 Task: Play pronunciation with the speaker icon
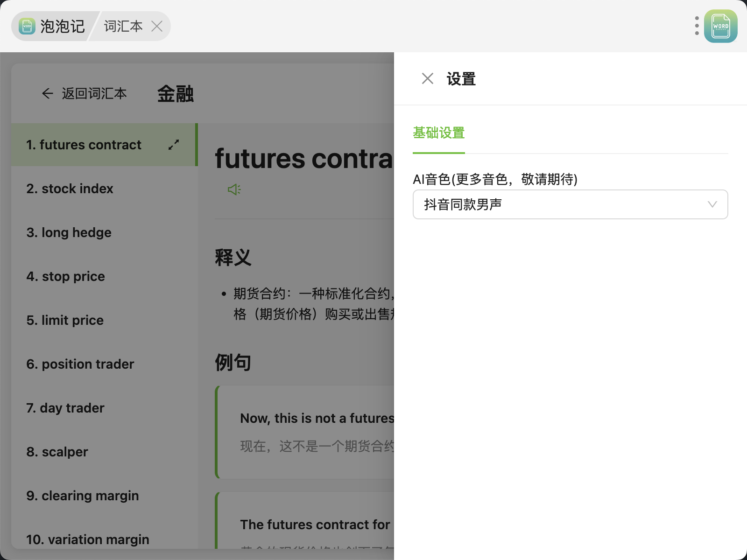[234, 189]
